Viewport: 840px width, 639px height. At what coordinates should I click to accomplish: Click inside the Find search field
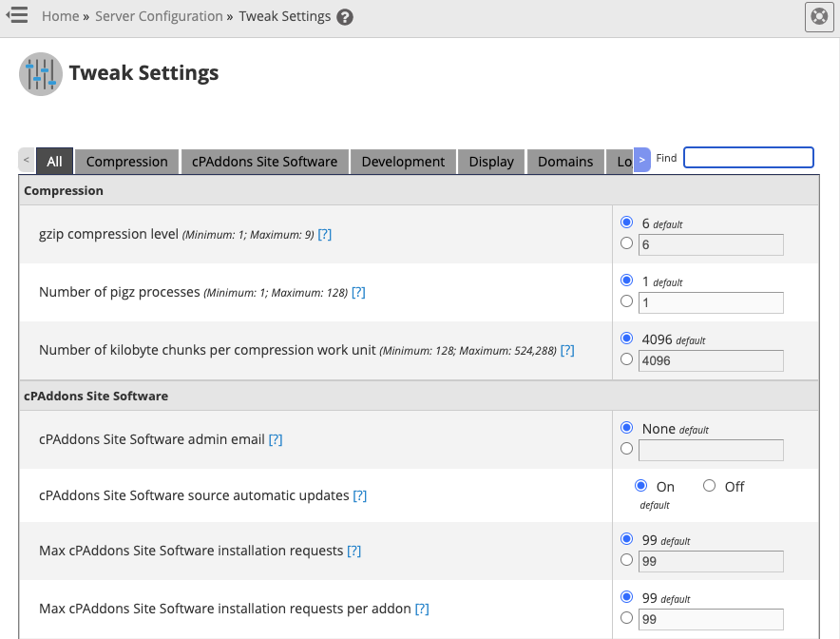747,157
